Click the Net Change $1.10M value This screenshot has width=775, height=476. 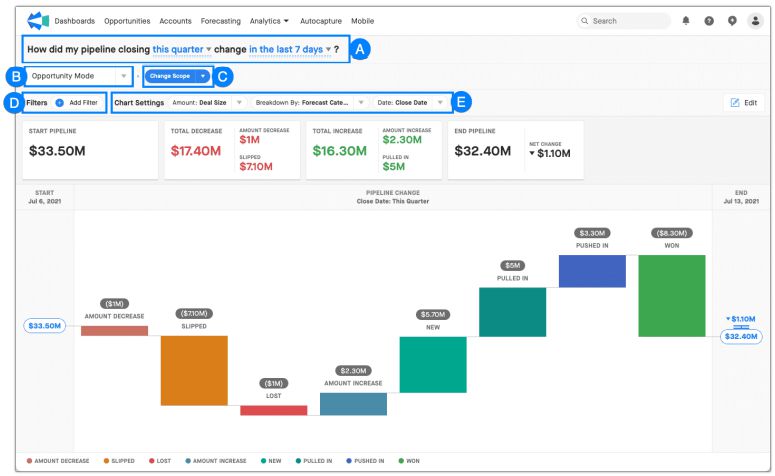pos(550,153)
